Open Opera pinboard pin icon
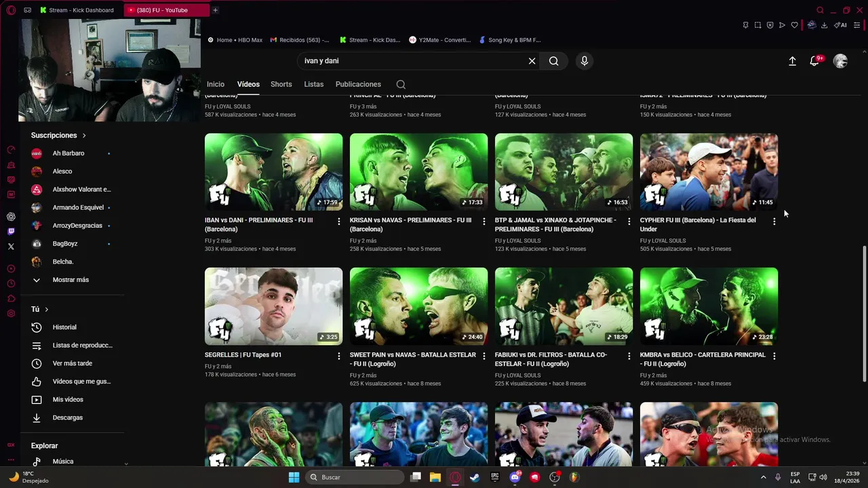The image size is (868, 488). (x=745, y=25)
